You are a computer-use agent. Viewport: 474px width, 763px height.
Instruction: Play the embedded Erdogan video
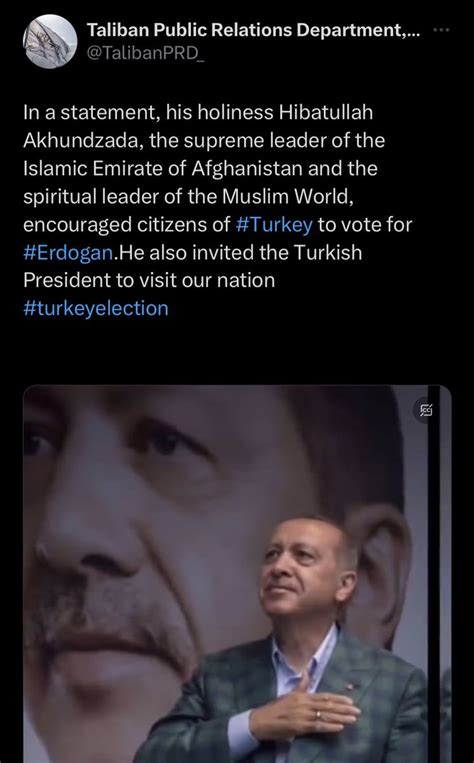pyautogui.click(x=237, y=574)
